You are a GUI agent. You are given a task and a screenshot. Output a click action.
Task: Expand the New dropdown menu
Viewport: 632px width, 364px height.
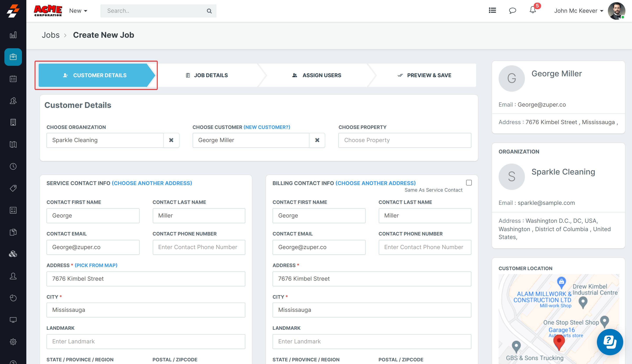78,11
